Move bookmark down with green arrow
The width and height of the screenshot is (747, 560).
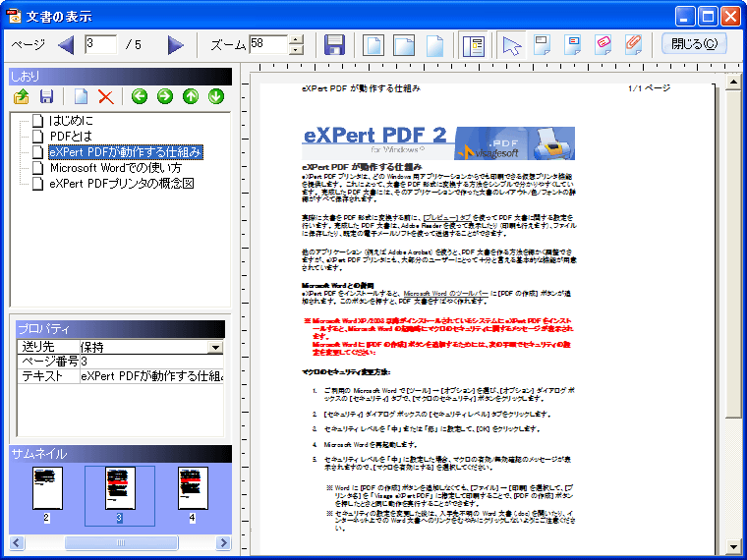tap(216, 96)
